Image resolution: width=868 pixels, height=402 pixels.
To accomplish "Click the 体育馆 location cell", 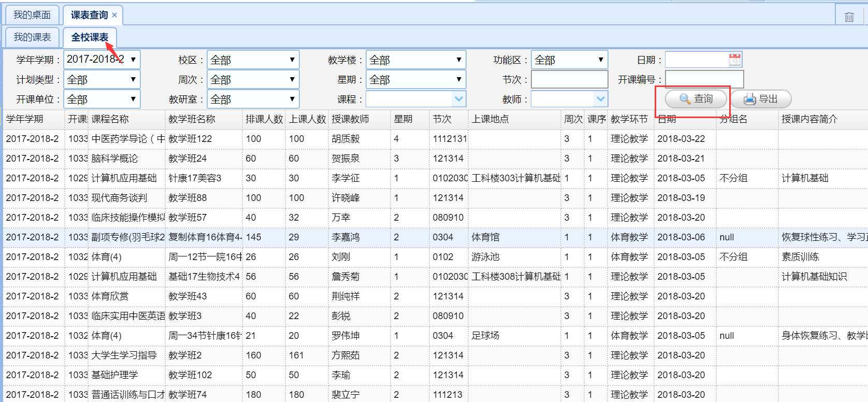I will point(514,237).
